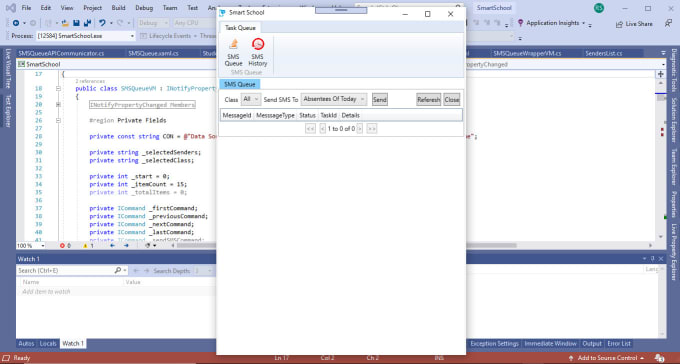Select the Task Queue ribbon tab
The image size is (680, 364).
coord(240,28)
